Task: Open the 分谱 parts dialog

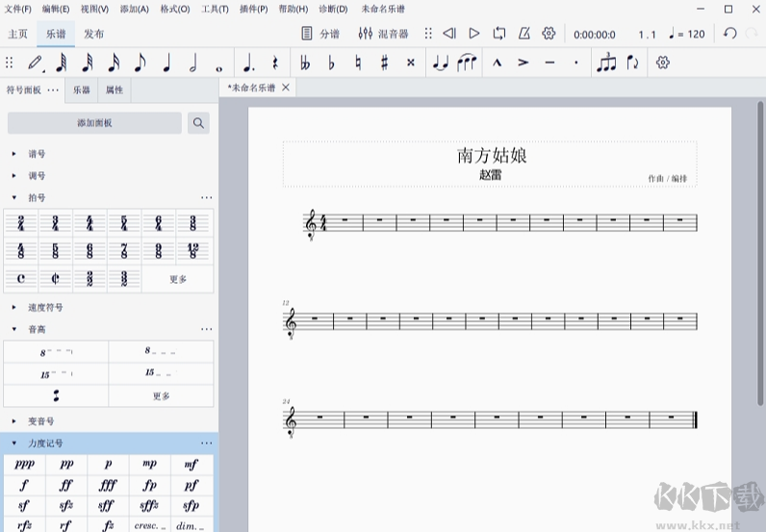Action: (x=320, y=34)
